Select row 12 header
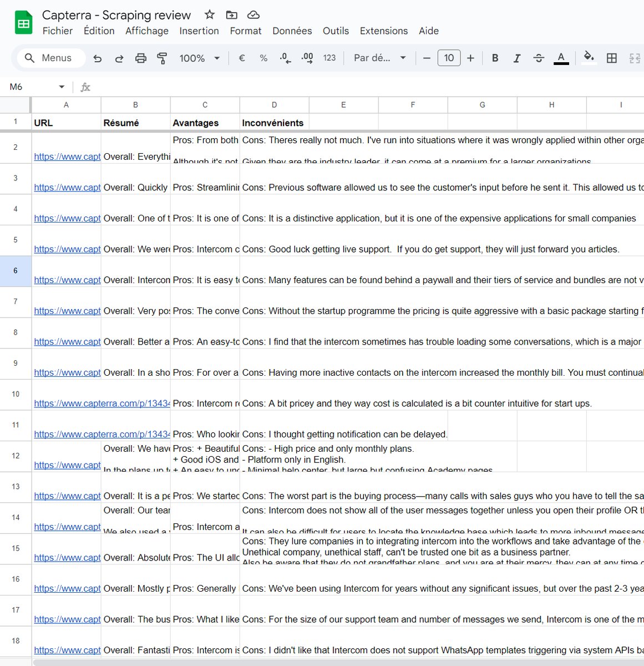This screenshot has height=666, width=644. tap(16, 456)
